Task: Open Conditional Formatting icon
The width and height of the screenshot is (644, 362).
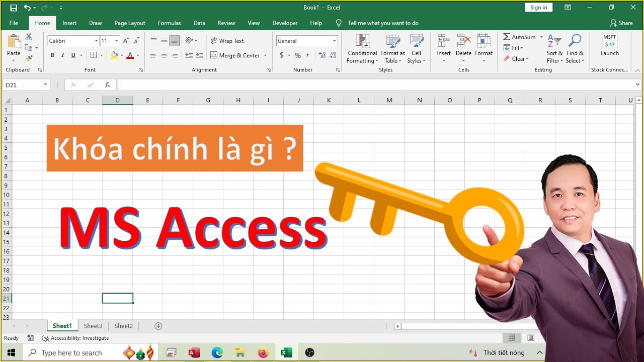Action: pyautogui.click(x=362, y=41)
